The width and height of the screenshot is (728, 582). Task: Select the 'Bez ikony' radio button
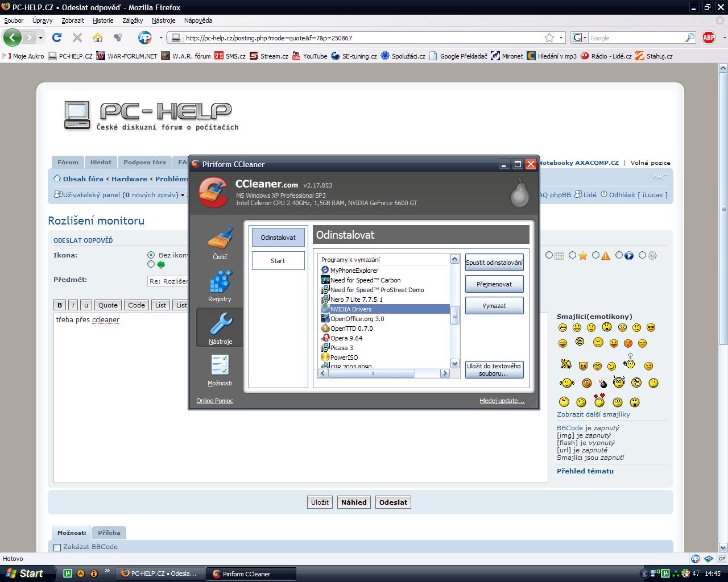pyautogui.click(x=151, y=255)
